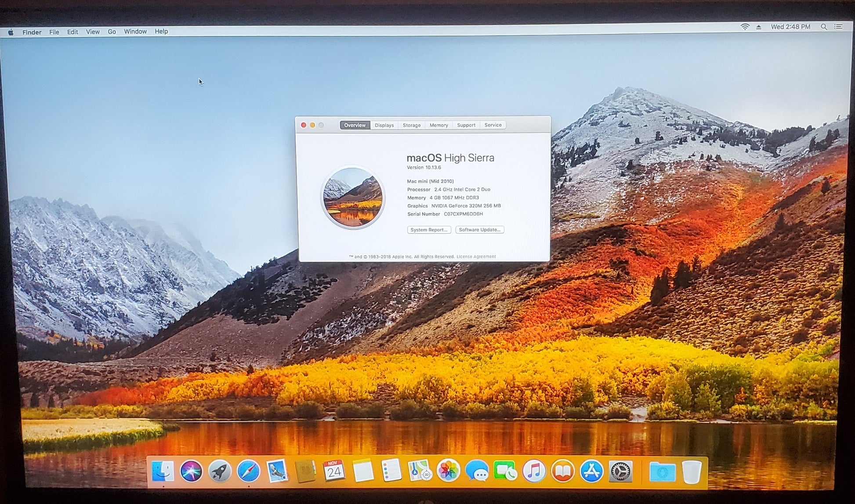Click the eject icon in menu bar

pyautogui.click(x=758, y=27)
